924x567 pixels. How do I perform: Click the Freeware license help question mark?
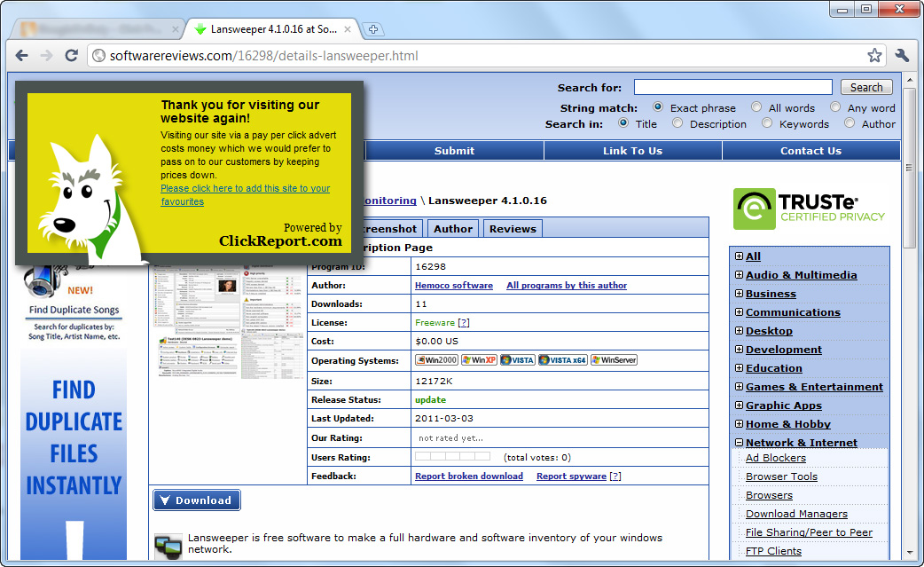(463, 322)
